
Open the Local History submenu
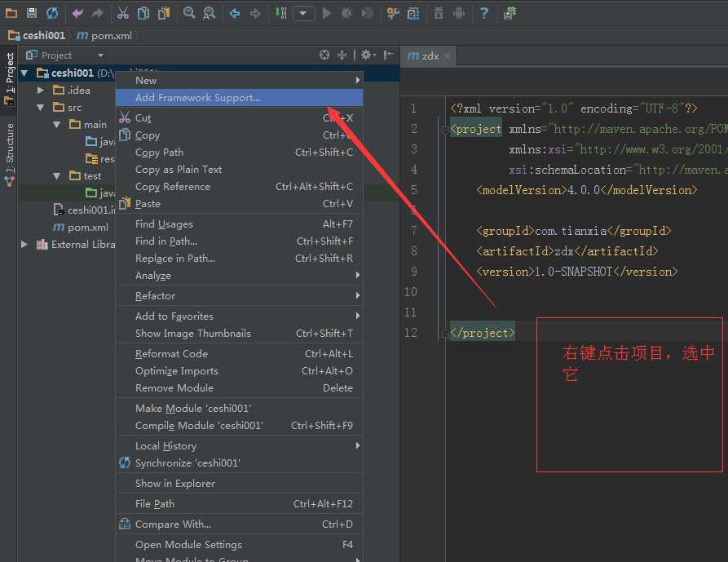click(x=239, y=446)
